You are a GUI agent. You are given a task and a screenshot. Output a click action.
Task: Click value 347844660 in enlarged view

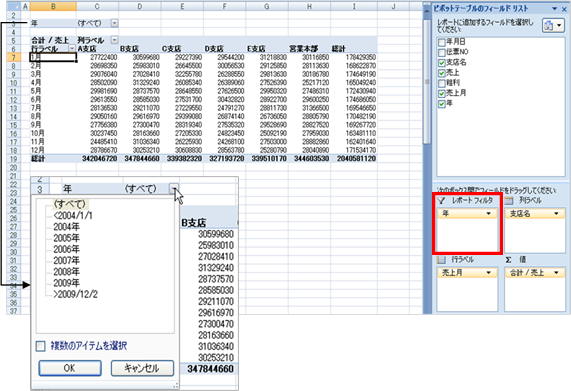point(210,369)
